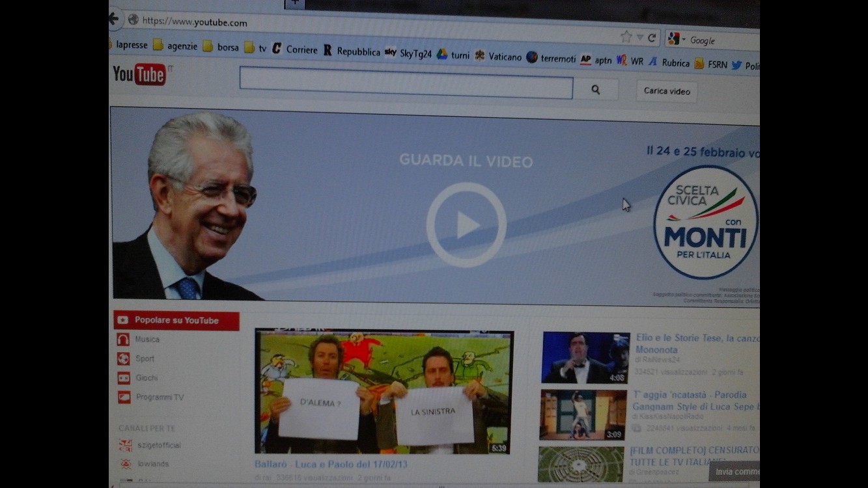The height and width of the screenshot is (488, 868).
Task: Click the YouTube logo
Action: 139,75
